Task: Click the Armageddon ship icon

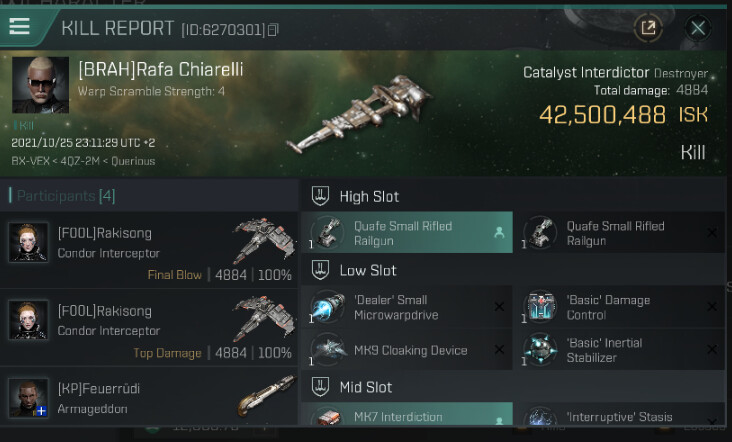Action: point(265,396)
